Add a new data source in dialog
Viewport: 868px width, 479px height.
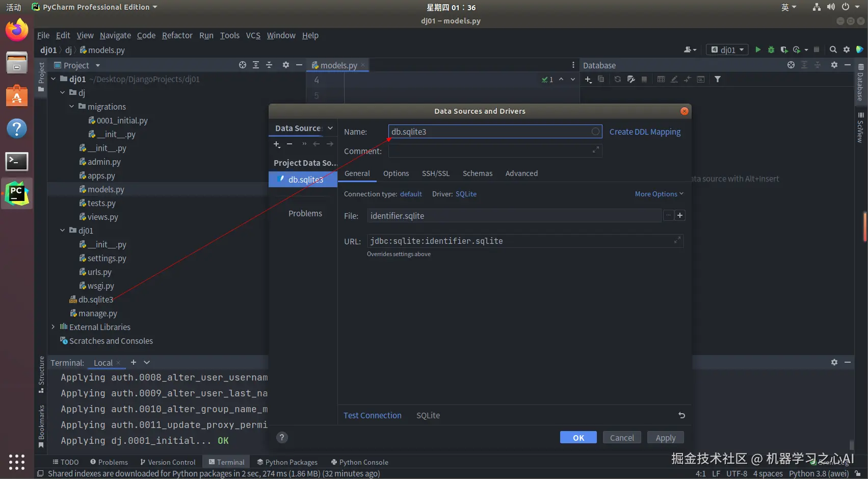point(277,144)
